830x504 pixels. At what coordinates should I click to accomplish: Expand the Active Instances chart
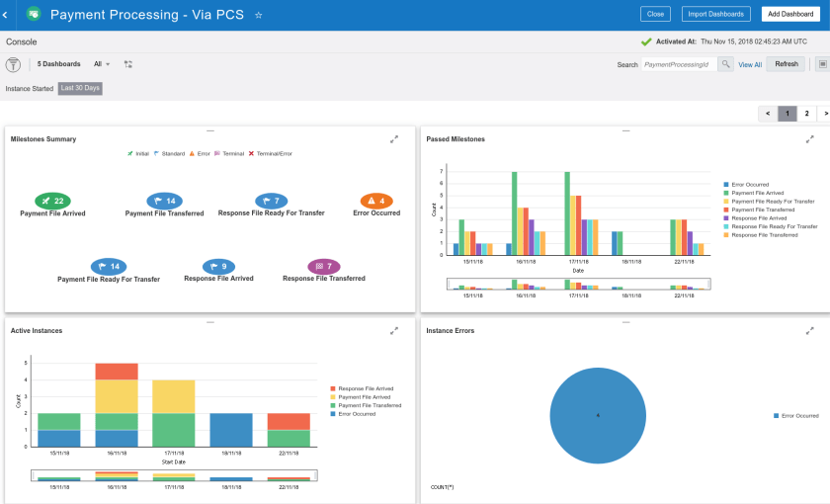tap(394, 331)
